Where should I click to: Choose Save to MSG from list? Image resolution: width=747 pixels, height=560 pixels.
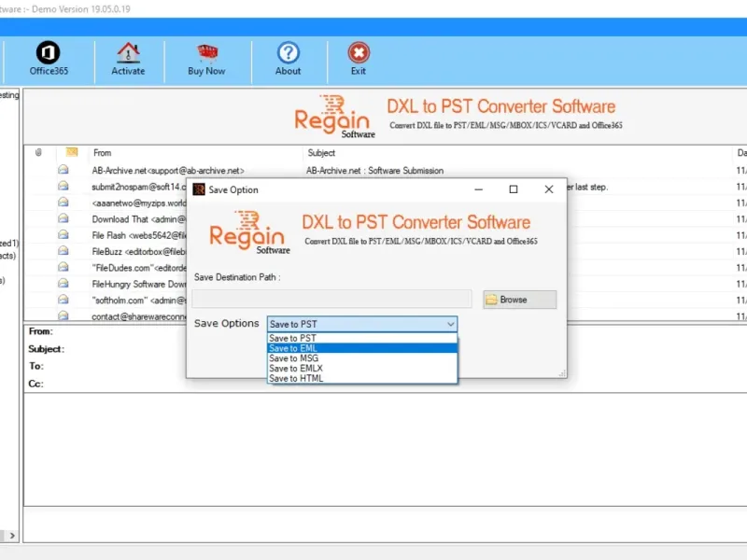[x=362, y=358]
